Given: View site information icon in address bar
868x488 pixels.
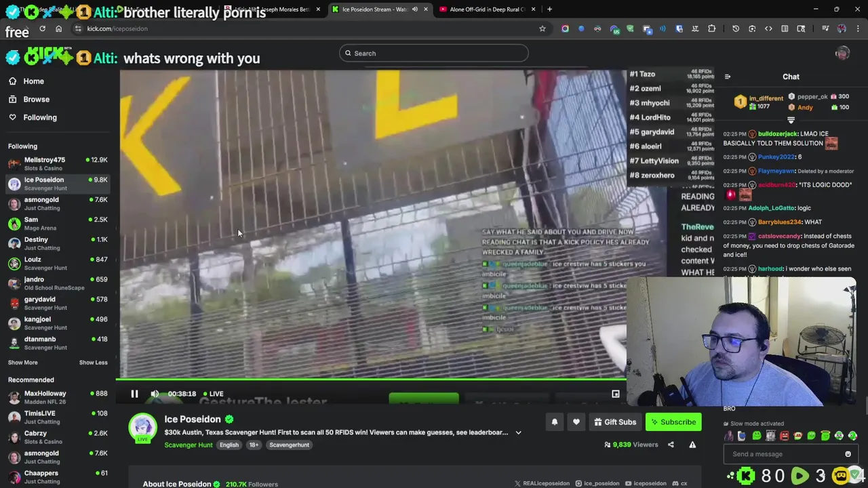Looking at the screenshot, I should tap(78, 28).
